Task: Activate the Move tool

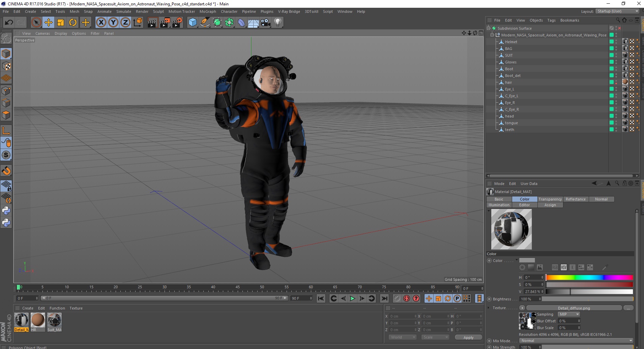Action: [49, 23]
